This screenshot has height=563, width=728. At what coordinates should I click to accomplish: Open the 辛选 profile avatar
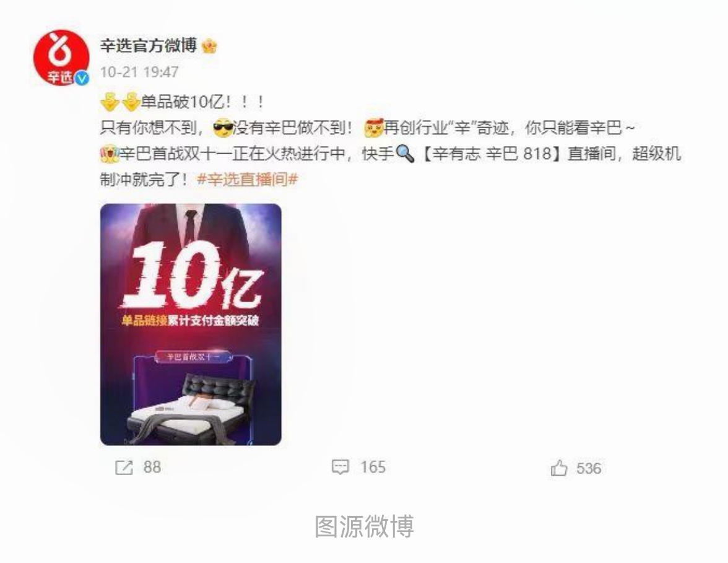(x=61, y=58)
